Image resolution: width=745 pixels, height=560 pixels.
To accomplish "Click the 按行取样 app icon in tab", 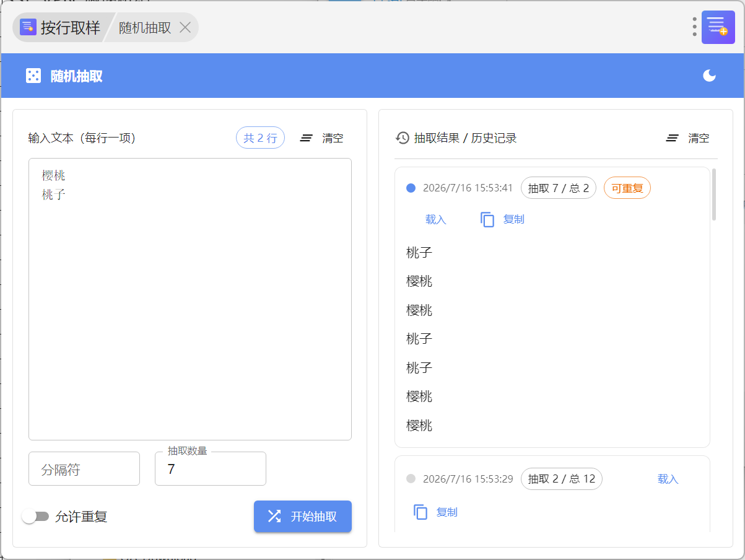I will click(28, 27).
